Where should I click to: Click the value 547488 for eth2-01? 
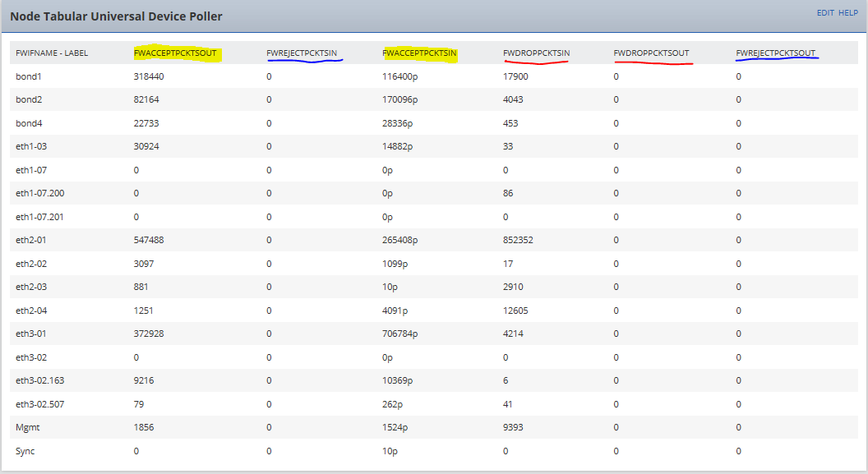(x=148, y=240)
